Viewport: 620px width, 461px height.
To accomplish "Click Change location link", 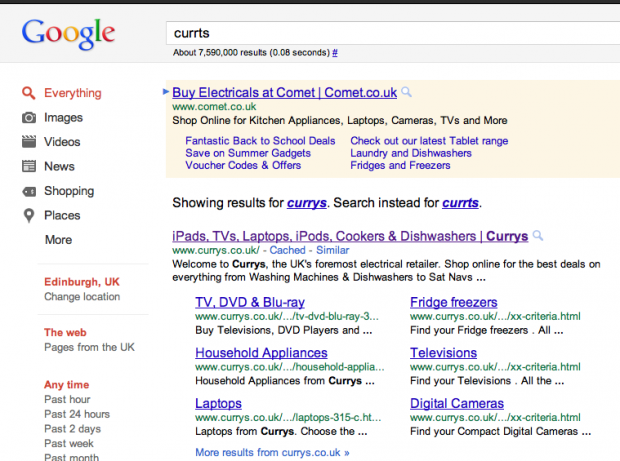I will [x=82, y=297].
